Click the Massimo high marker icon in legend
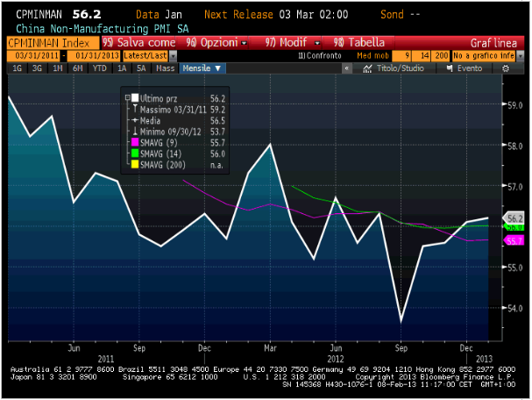The height and width of the screenshot is (400, 532). [135, 109]
